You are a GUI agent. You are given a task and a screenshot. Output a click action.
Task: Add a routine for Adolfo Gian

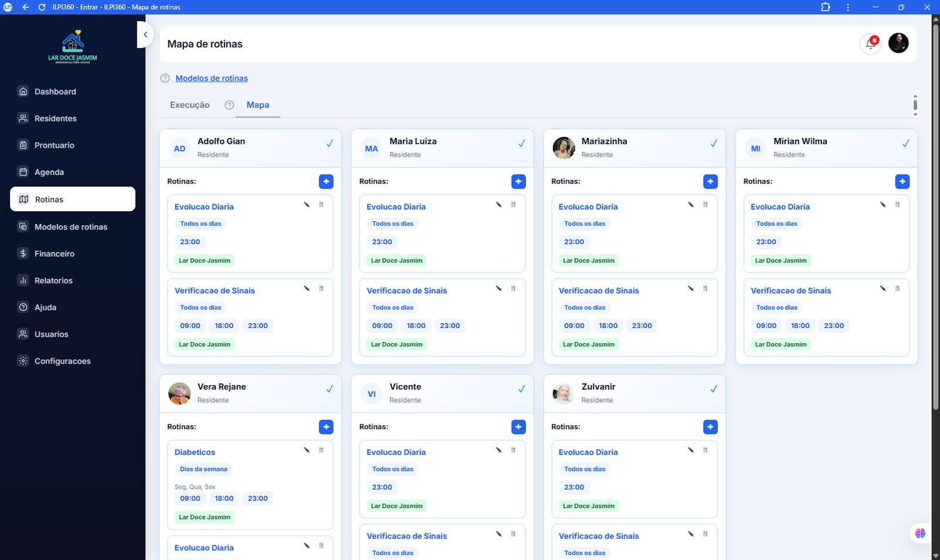point(326,181)
